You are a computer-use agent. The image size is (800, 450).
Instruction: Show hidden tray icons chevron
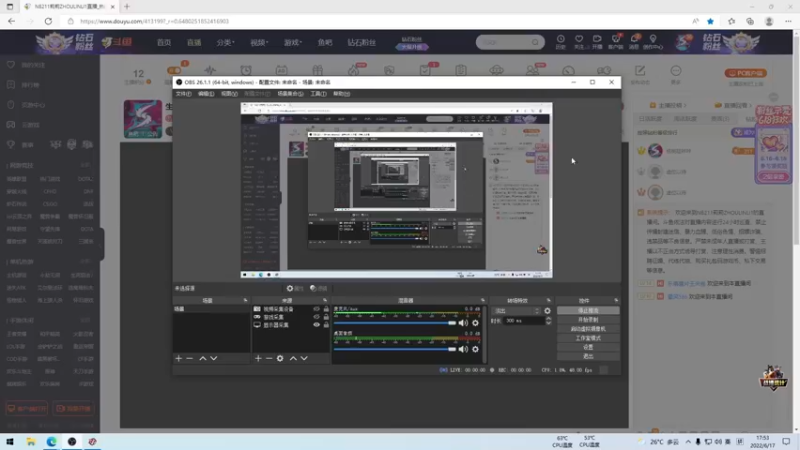pos(688,442)
